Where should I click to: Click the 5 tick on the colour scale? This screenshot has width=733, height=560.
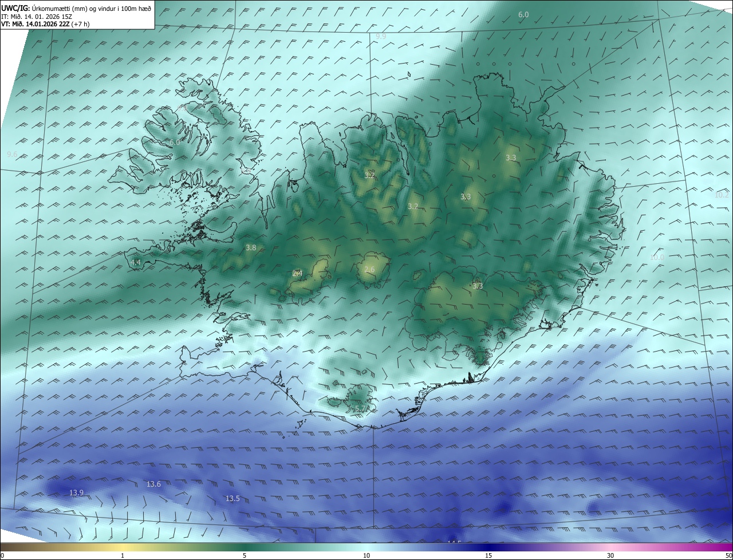click(245, 555)
